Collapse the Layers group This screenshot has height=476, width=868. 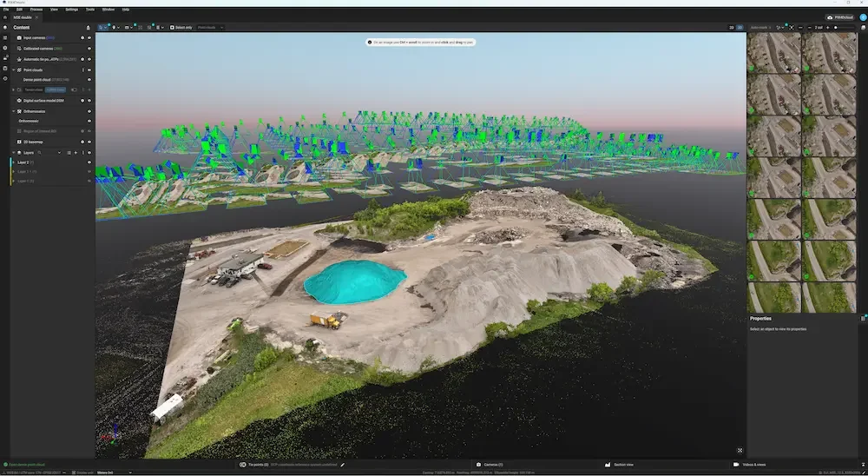pyautogui.click(x=13, y=152)
